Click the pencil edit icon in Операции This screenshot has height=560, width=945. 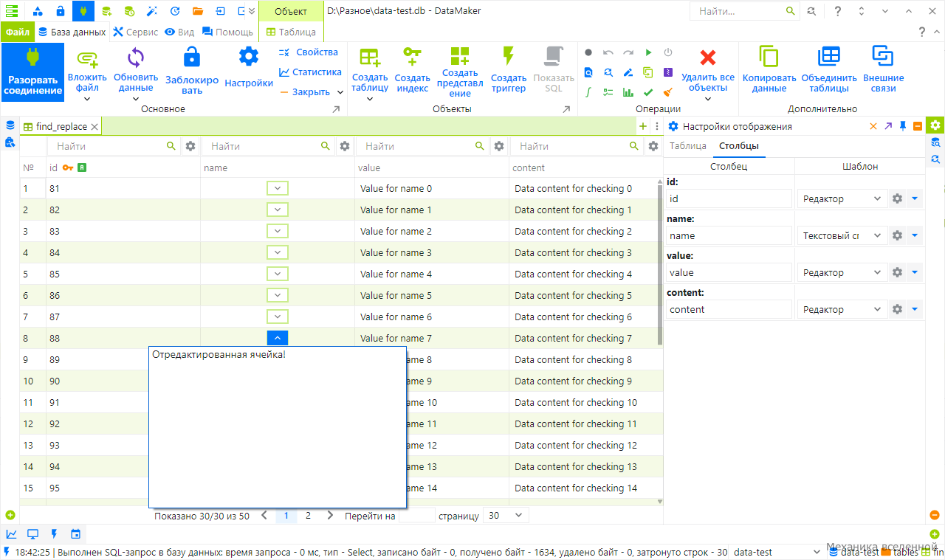628,72
